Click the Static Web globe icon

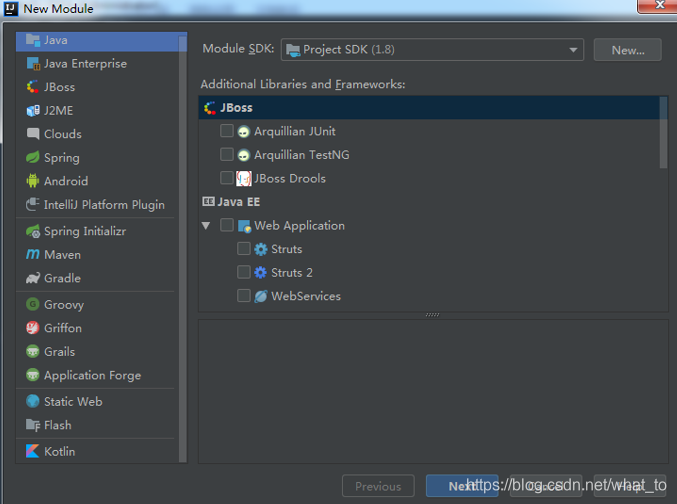[33, 401]
